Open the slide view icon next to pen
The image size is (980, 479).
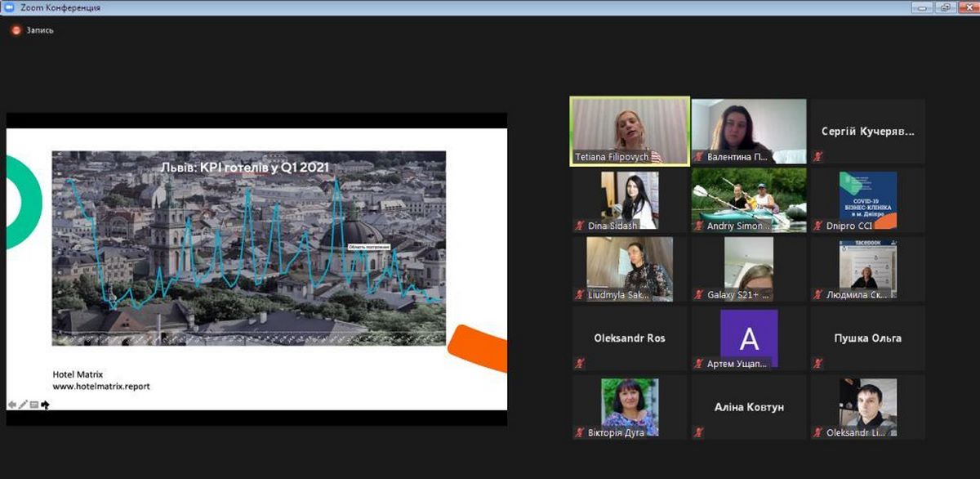pyautogui.click(x=34, y=404)
